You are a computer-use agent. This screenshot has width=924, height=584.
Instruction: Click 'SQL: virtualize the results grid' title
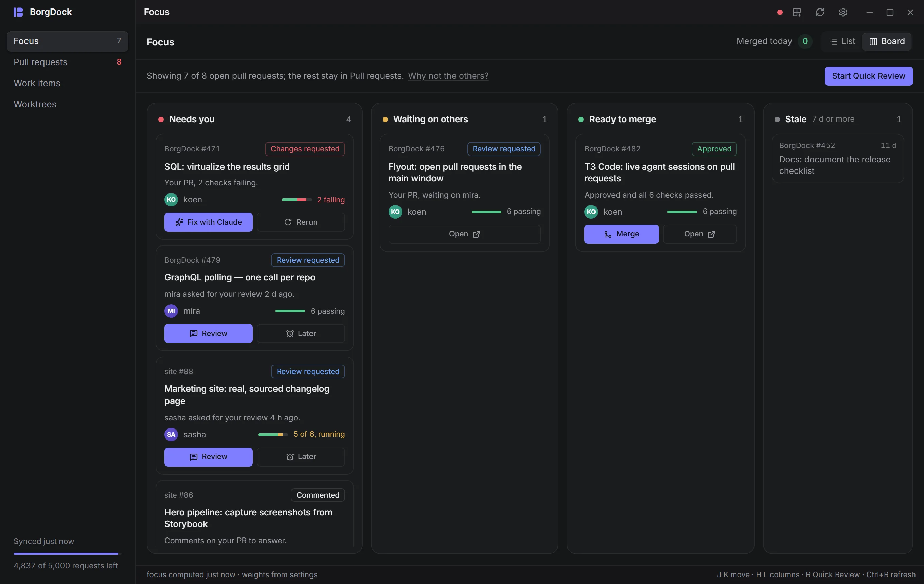pyautogui.click(x=227, y=167)
